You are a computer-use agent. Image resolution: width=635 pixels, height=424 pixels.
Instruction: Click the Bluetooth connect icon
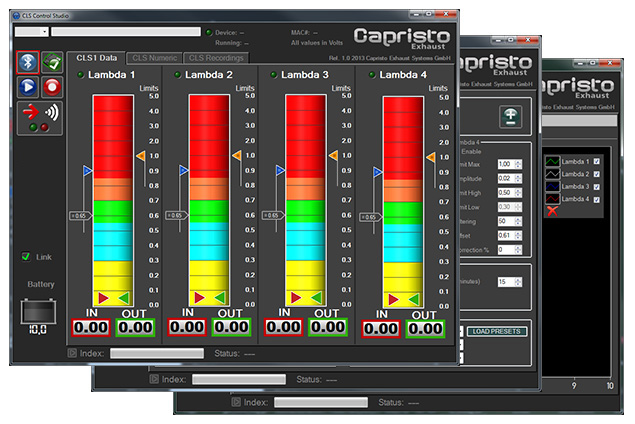click(28, 61)
